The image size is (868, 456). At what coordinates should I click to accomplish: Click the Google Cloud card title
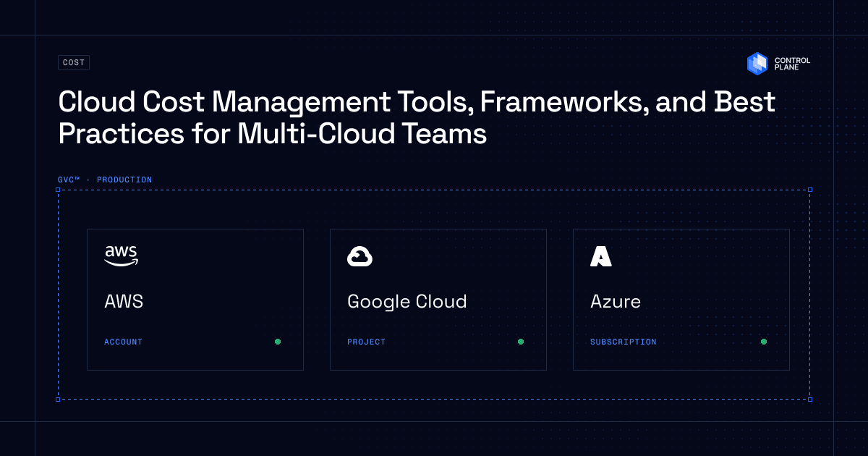[x=407, y=302]
